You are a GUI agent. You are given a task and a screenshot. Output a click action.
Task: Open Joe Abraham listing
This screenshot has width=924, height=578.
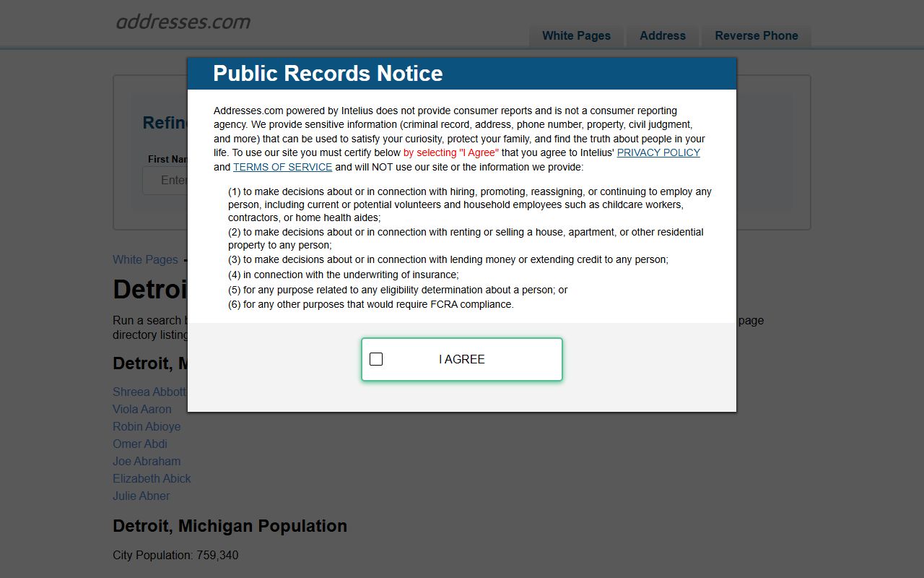point(147,461)
